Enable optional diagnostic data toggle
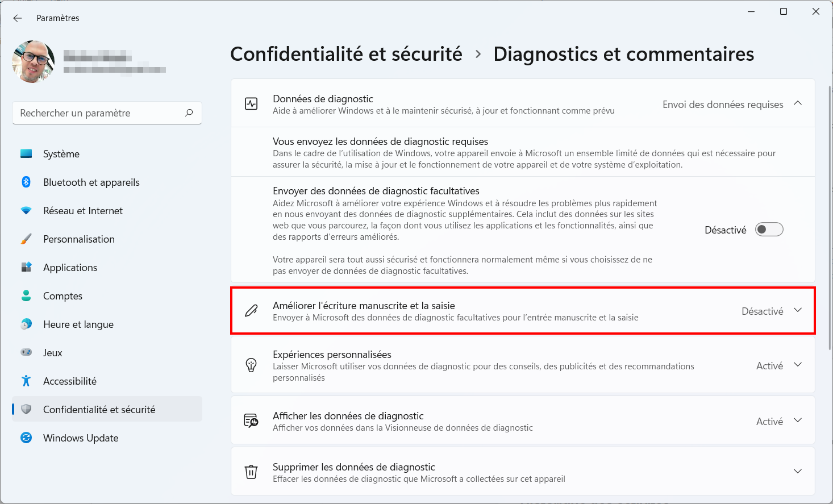This screenshot has height=504, width=833. (769, 230)
